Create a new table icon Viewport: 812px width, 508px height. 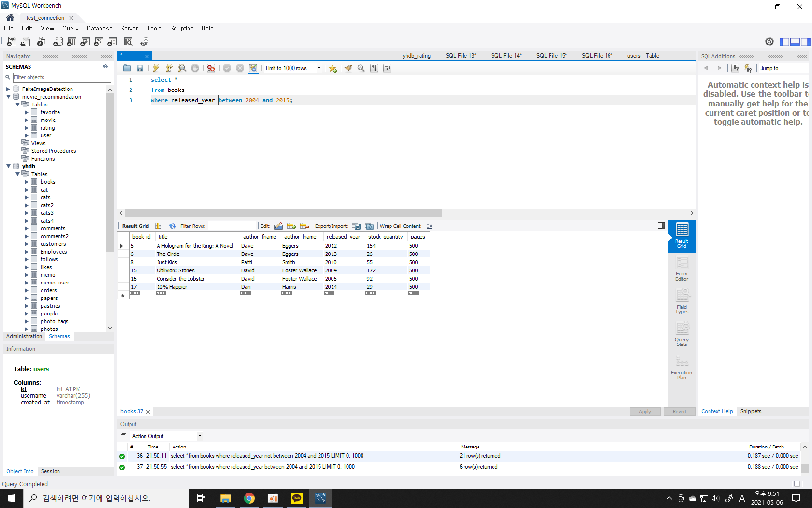pyautogui.click(x=72, y=42)
